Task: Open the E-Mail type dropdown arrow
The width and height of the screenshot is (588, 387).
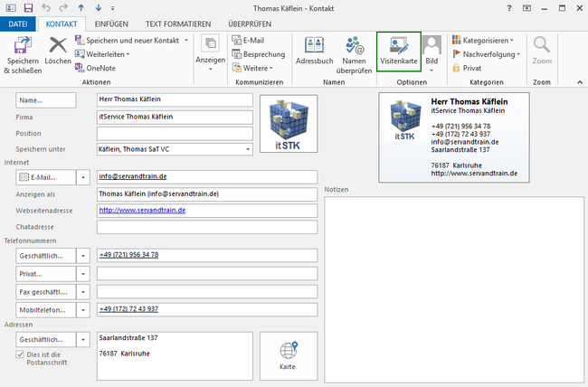Action: (x=83, y=177)
